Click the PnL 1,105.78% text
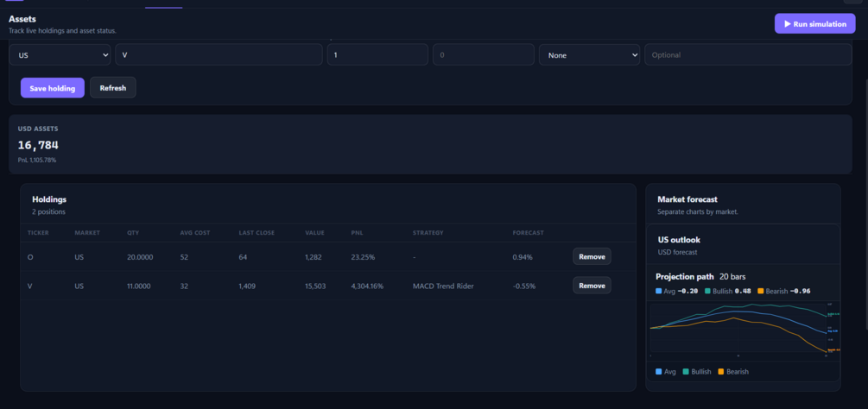868x409 pixels. point(37,160)
